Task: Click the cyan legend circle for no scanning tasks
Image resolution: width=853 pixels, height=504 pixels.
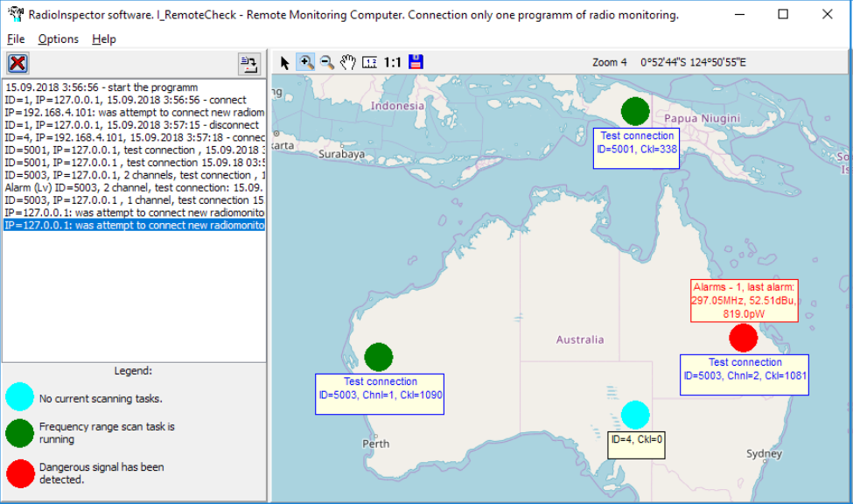Action: tap(19, 396)
